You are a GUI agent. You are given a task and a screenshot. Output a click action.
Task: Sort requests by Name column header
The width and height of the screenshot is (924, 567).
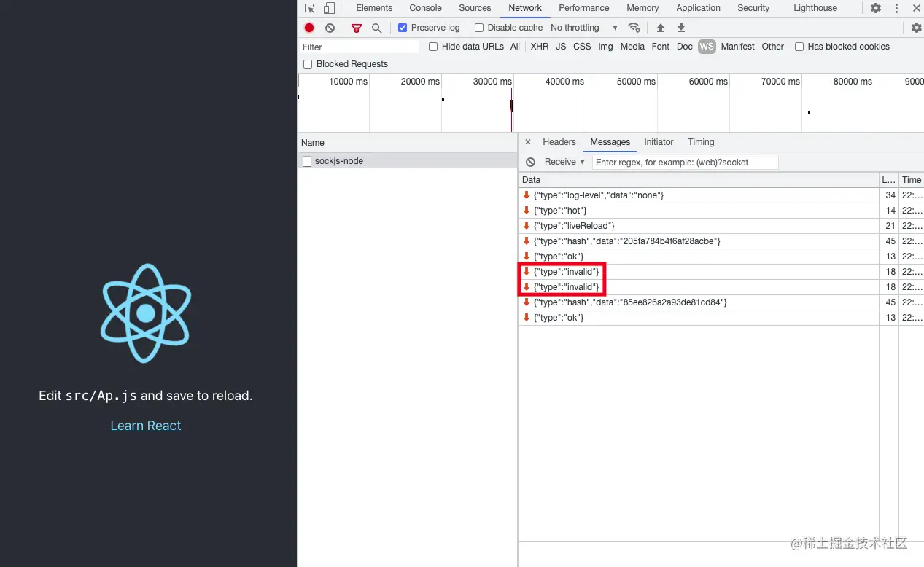coord(408,143)
